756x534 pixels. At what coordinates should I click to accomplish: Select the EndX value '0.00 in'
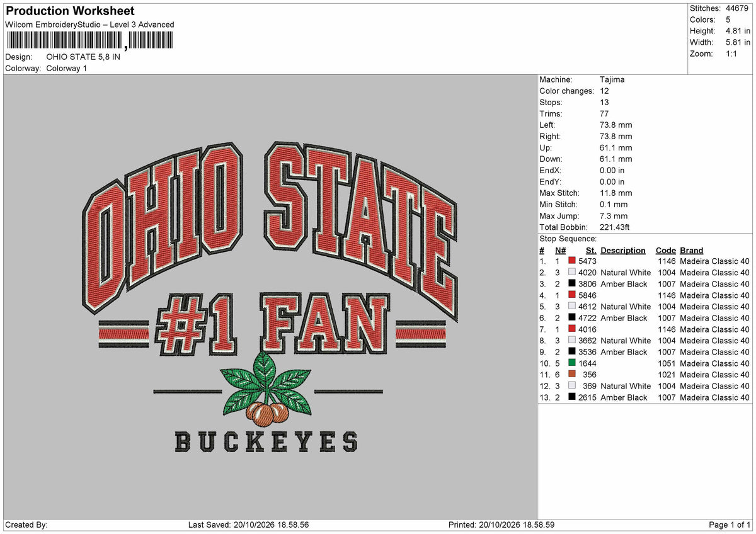point(612,171)
